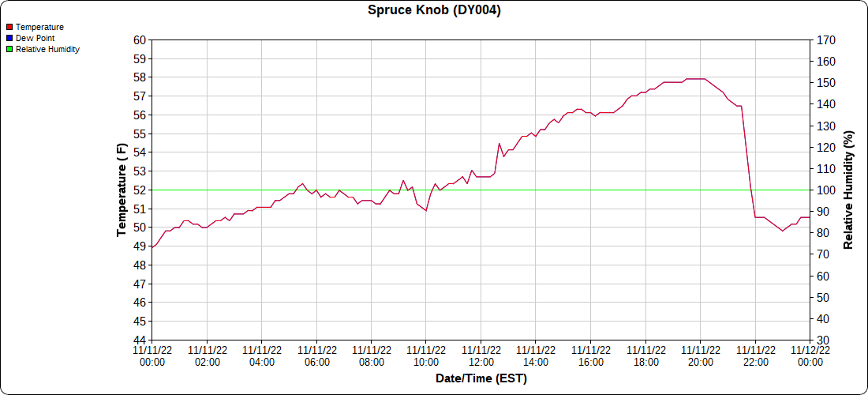868x395 pixels.
Task: Click the 170 label on the humidity axis
Action: 825,40
